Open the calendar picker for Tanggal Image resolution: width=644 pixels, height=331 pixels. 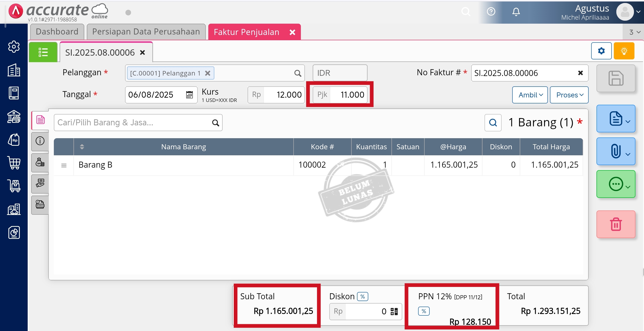tap(189, 95)
